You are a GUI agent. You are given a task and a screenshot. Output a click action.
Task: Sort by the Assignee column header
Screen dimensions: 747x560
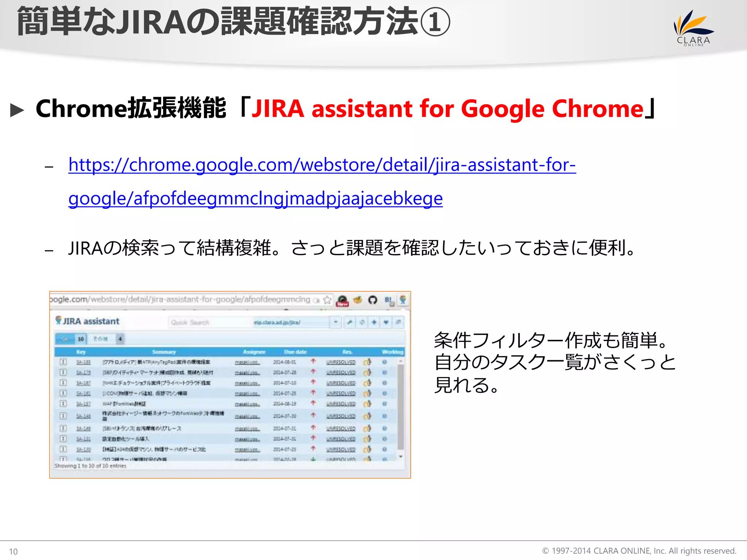254,352
